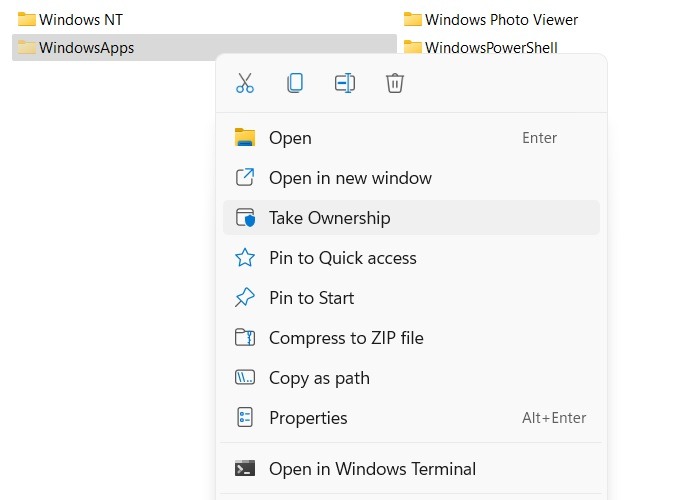Click the Rename icon
The height and width of the screenshot is (500, 700).
[345, 83]
